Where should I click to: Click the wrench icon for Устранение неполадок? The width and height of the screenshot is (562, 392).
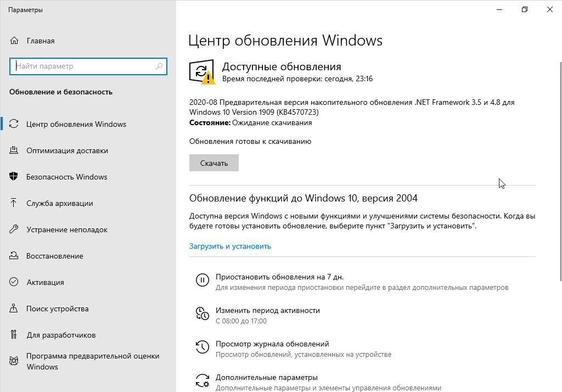[14, 229]
